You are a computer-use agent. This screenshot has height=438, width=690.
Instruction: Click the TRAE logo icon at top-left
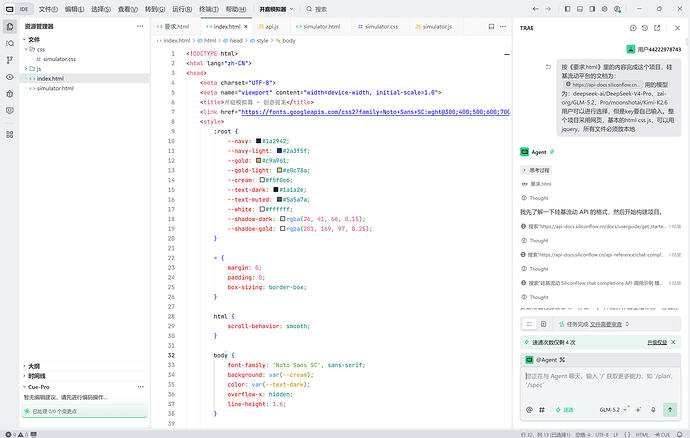[9, 9]
